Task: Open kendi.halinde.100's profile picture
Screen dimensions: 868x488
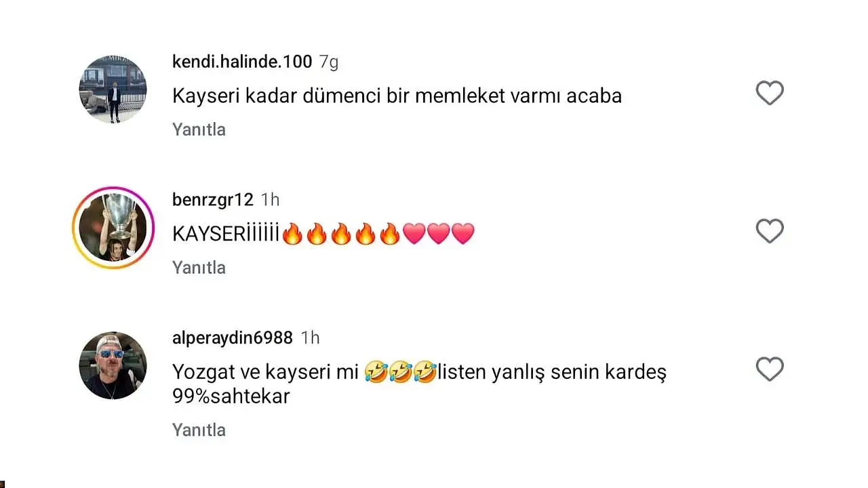Action: (113, 89)
